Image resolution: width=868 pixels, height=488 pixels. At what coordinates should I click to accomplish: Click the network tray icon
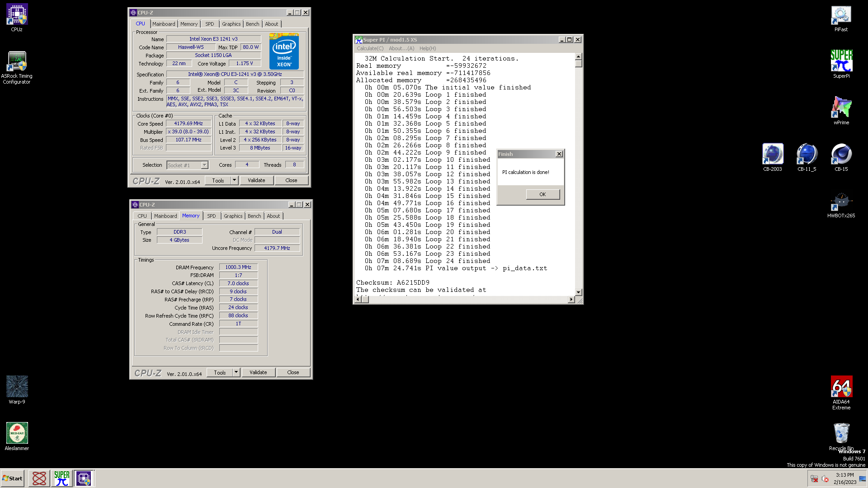click(x=814, y=479)
